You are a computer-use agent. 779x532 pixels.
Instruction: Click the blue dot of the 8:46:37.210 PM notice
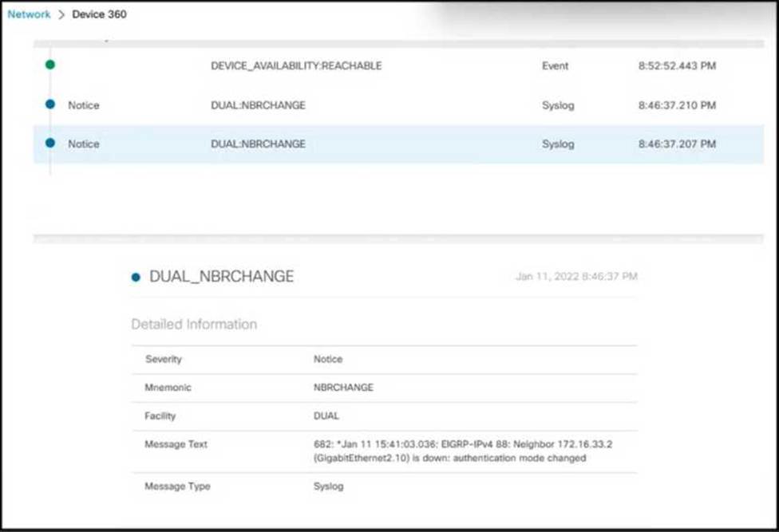(x=50, y=104)
